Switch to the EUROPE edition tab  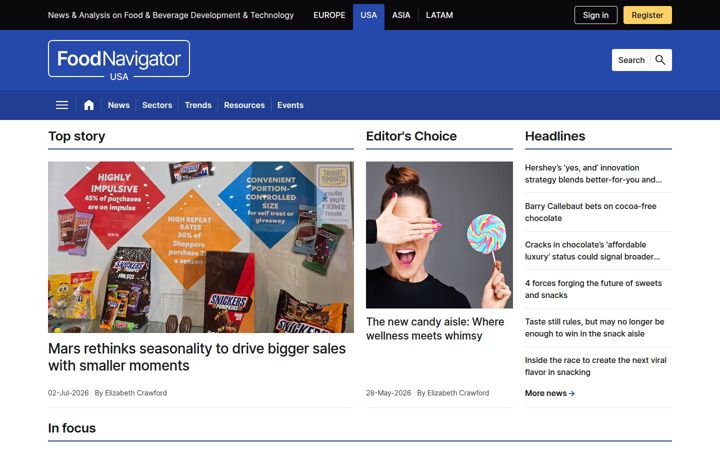(329, 15)
